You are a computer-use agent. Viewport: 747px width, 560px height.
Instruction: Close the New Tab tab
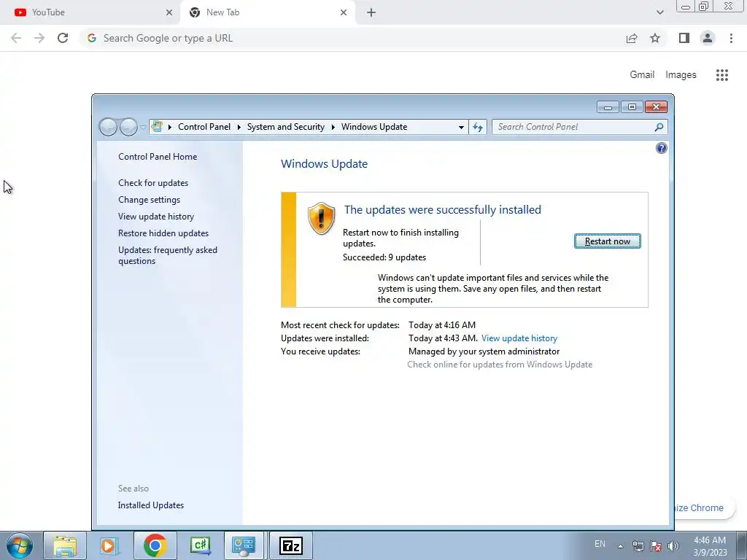pos(344,12)
